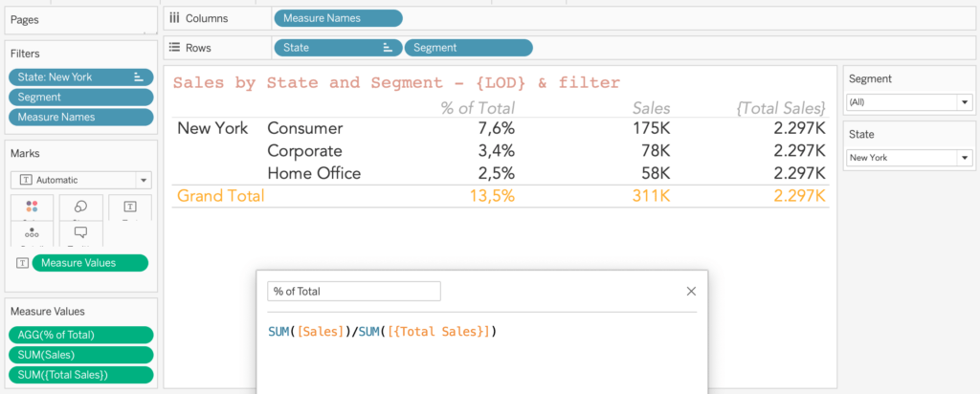Click the Sales column header

[x=651, y=108]
